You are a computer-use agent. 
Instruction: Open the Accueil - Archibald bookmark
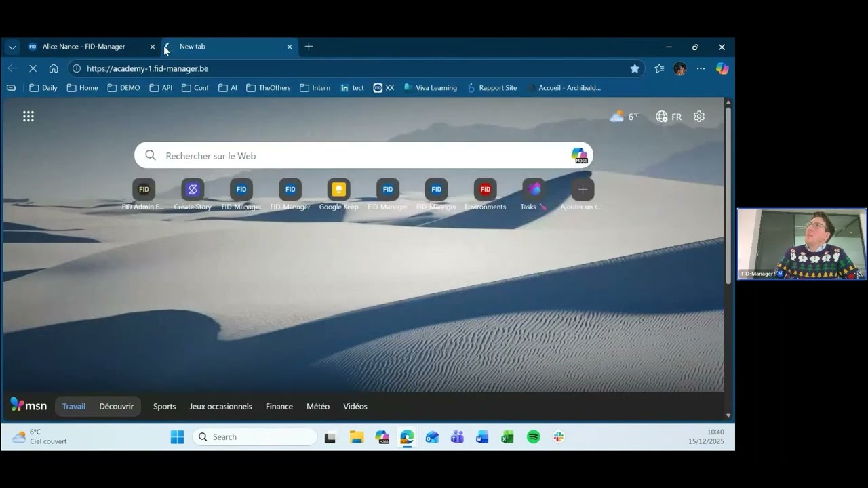coord(564,87)
